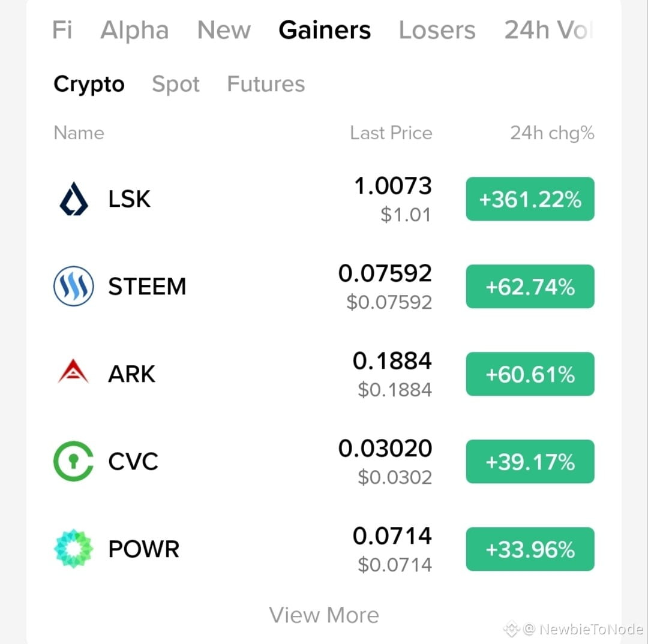
Task: Select the Crypto sub-tab
Action: (89, 85)
